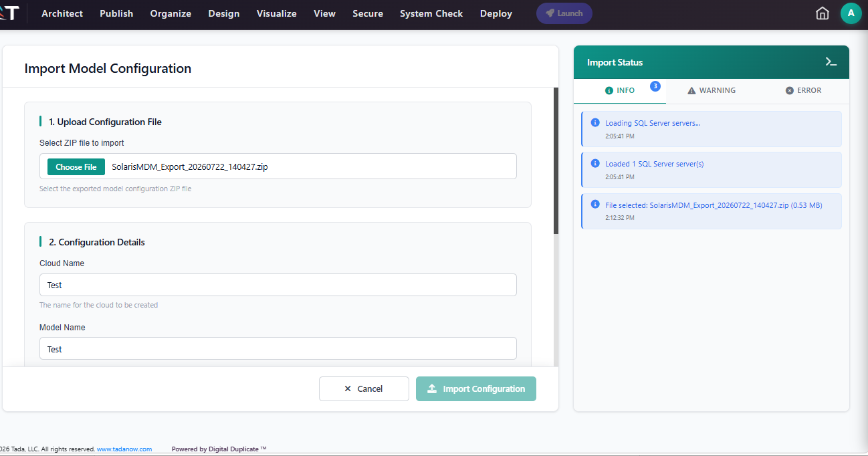Viewport: 868px width, 456px height.
Task: Click the '2. Configuration Details' heading
Action: [97, 242]
